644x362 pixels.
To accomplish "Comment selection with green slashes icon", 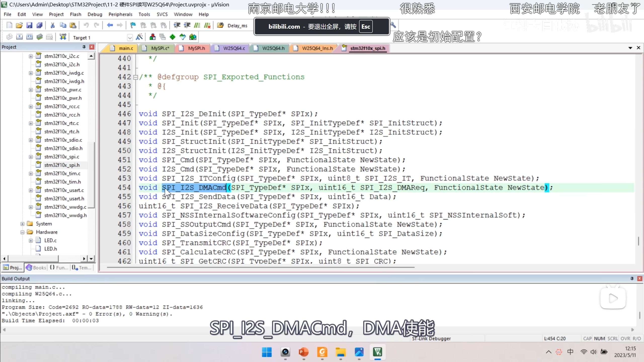I will (x=197, y=25).
